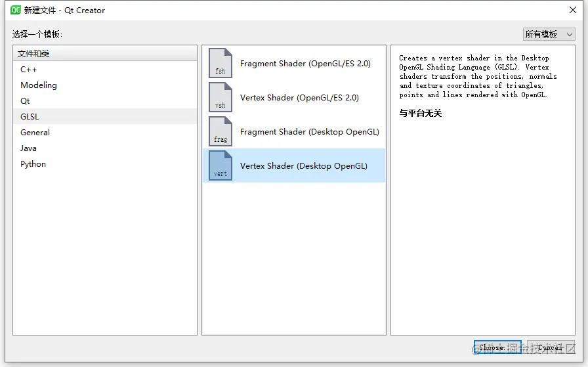Click the 文件和类 category header
This screenshot has height=367, width=588.
coord(104,54)
